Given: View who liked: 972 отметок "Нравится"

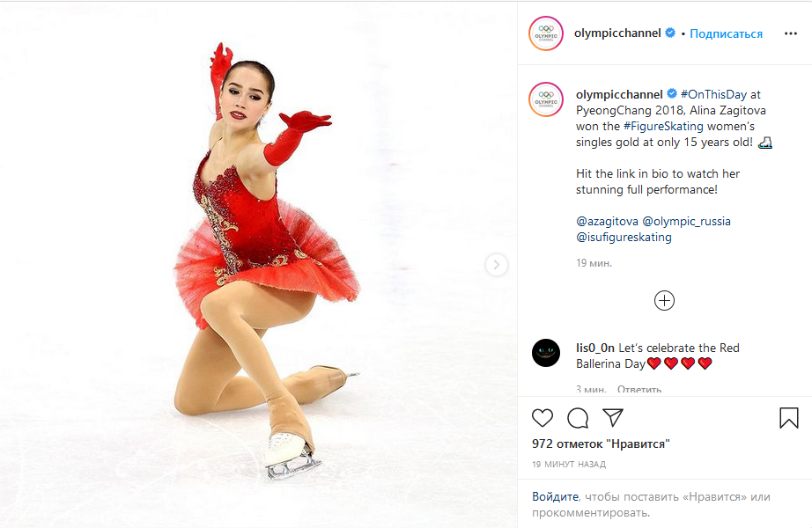Looking at the screenshot, I should click(x=601, y=444).
